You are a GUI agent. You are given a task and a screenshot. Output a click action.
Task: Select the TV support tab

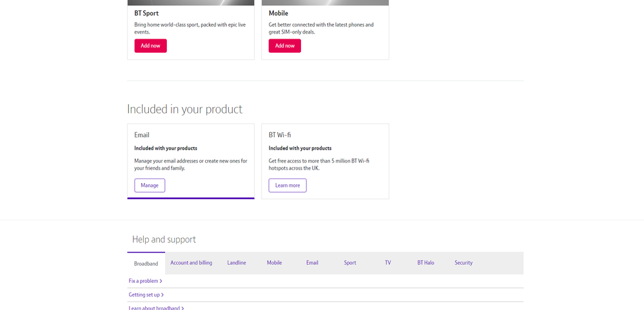[387, 263]
